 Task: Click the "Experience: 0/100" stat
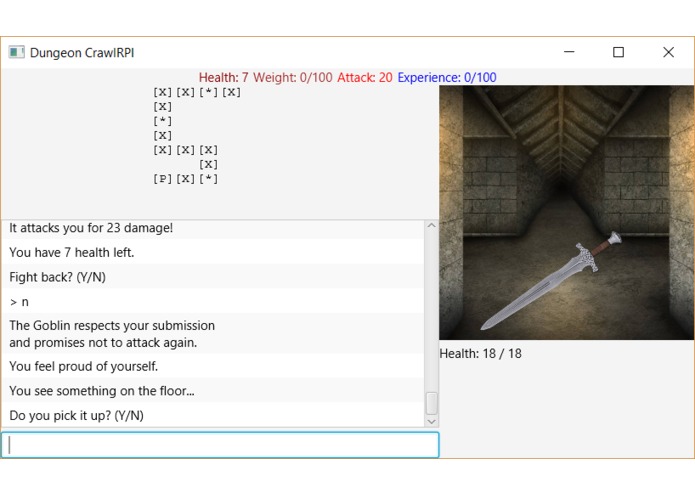tap(447, 78)
